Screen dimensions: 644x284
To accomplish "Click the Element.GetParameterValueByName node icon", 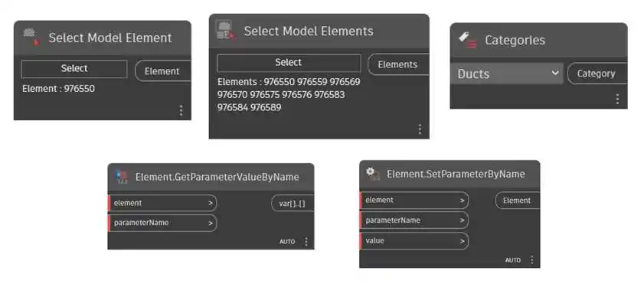I will click(x=122, y=177).
